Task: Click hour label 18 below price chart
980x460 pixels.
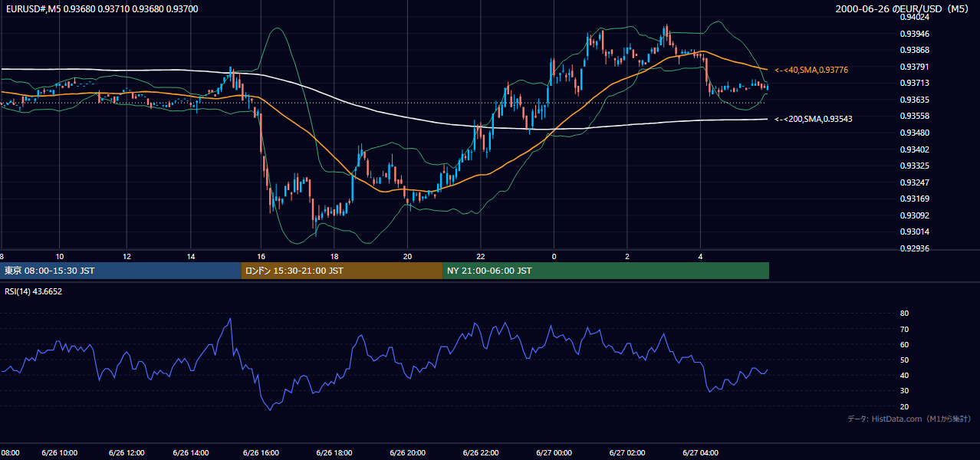Action: click(334, 257)
